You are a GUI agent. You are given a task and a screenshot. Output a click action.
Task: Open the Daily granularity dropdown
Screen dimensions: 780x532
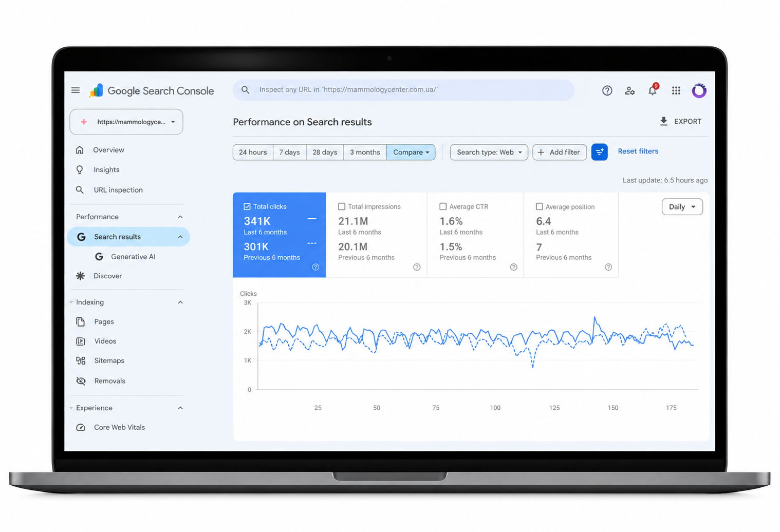tap(682, 206)
